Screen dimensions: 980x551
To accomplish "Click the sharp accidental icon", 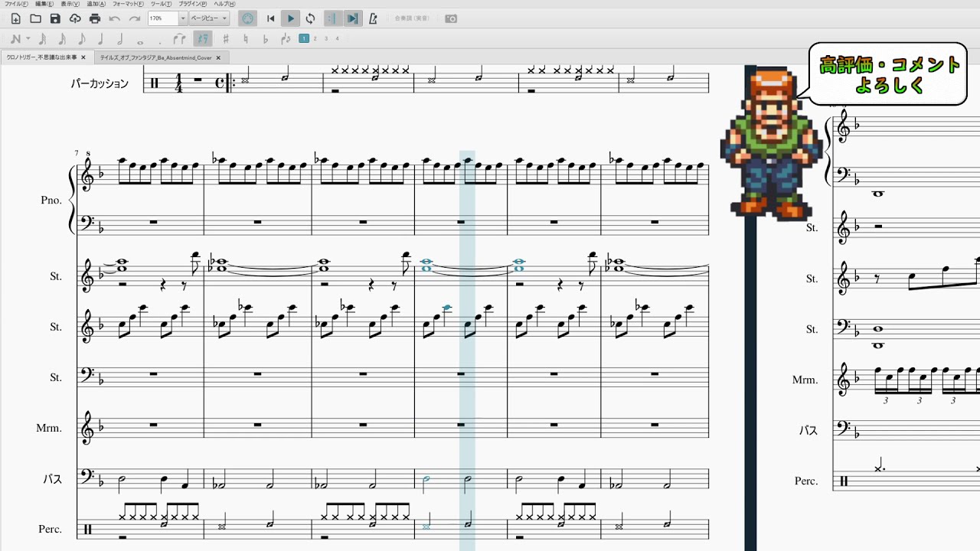I will (x=226, y=39).
